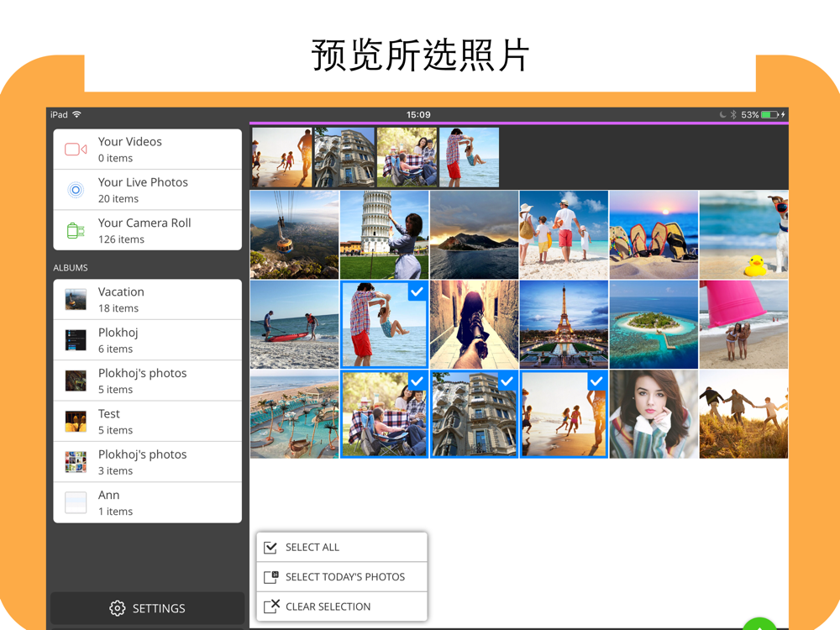Preview the building thumbnail in selection strip

[344, 158]
